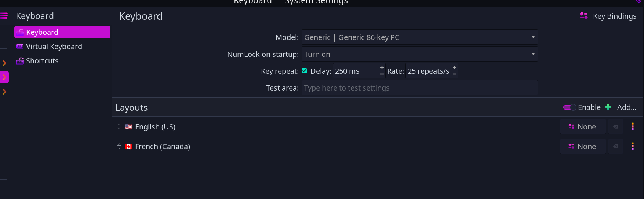644x199 pixels.
Task: Click the reorder handle of French (Canada)
Action: pos(119,146)
